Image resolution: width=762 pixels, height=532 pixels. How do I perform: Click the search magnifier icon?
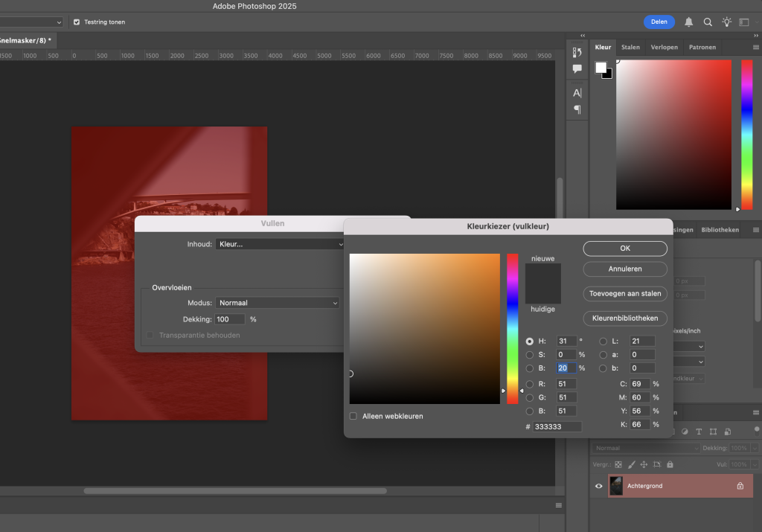[x=708, y=22]
